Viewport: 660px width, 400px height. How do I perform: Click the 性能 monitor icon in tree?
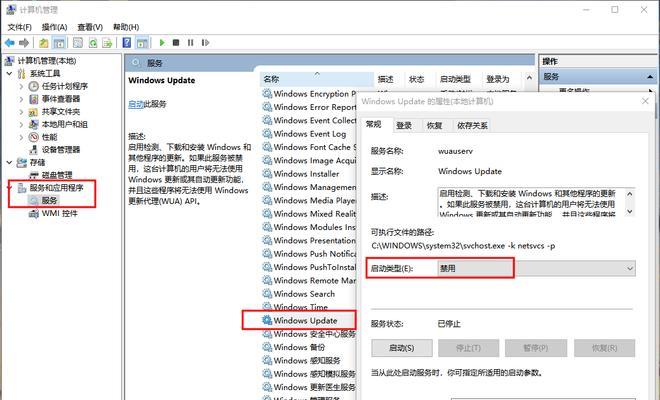click(34, 137)
